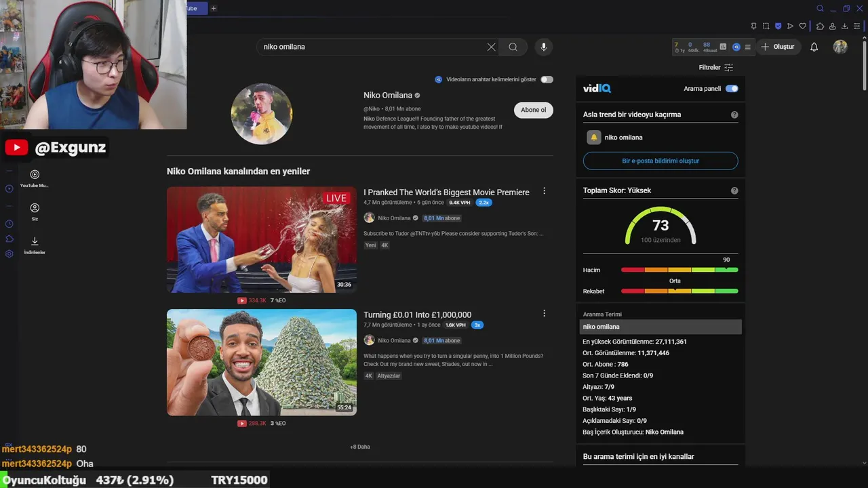This screenshot has width=868, height=488.
Task: Start voice search with the microphone icon
Action: pos(543,47)
